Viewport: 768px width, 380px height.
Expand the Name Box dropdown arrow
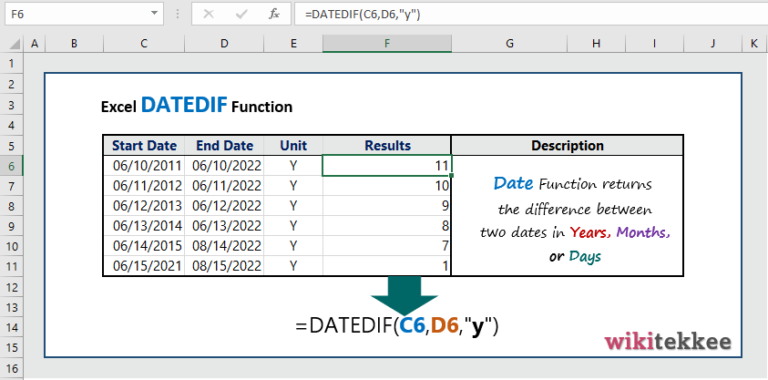155,14
